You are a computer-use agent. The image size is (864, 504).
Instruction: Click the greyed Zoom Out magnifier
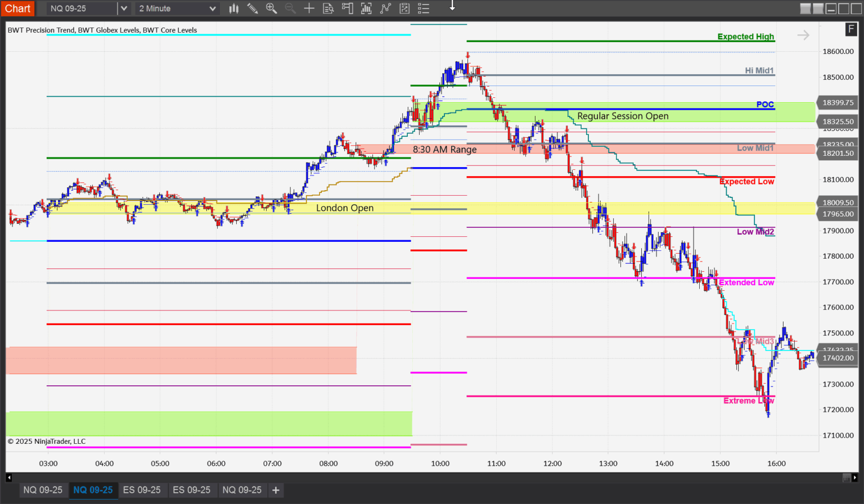290,8
